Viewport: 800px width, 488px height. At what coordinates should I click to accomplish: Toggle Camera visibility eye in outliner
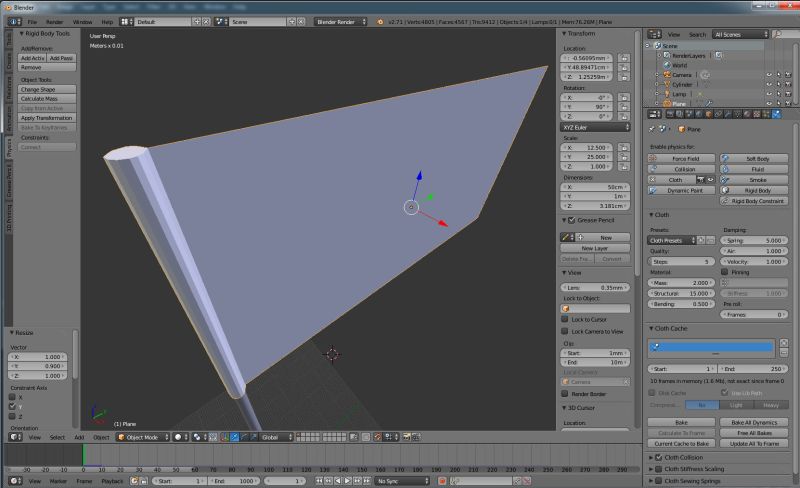(769, 75)
